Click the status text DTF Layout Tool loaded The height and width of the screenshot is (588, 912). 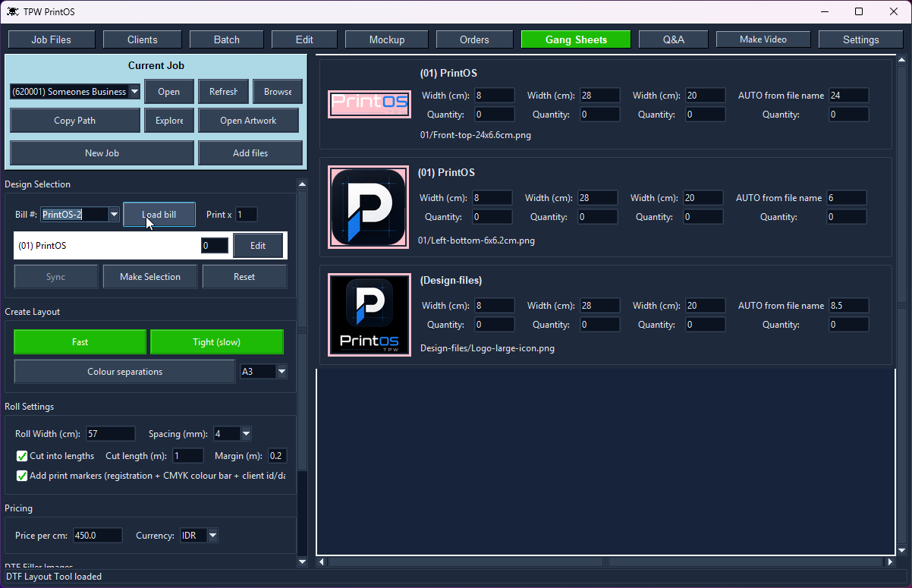point(54,577)
